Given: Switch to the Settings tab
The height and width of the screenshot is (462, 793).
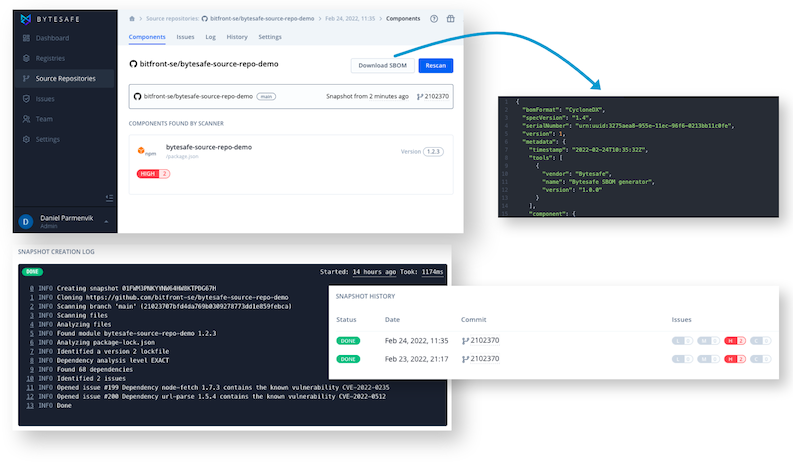Looking at the screenshot, I should click(270, 37).
